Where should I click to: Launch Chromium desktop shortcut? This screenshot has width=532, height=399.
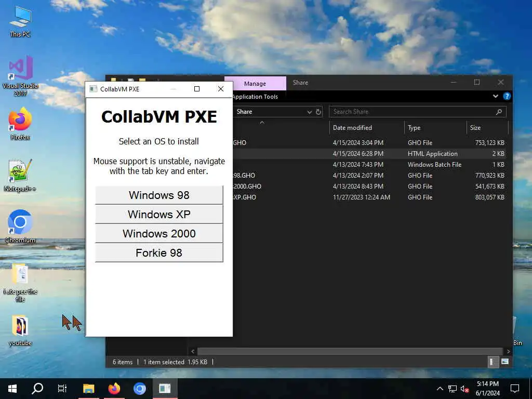click(20, 227)
